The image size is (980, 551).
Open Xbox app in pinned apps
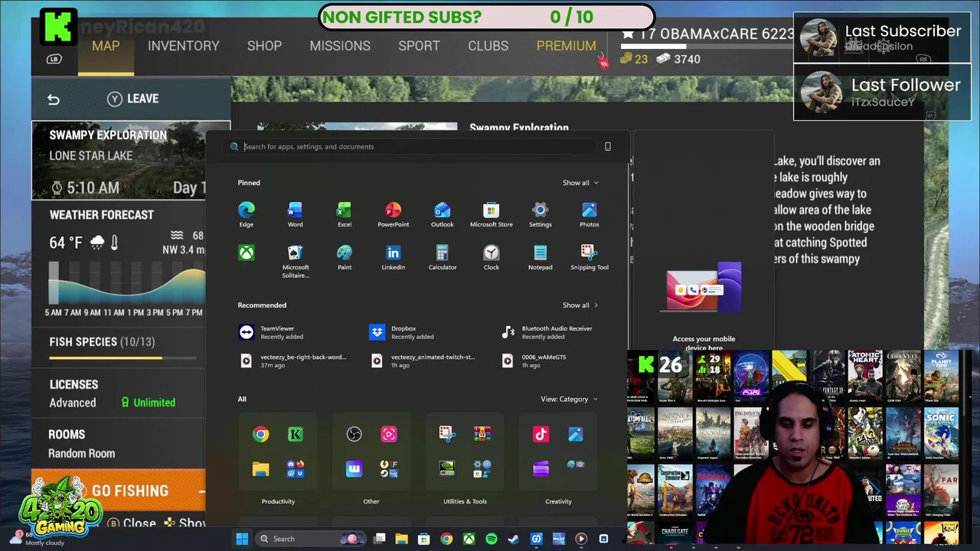click(x=246, y=253)
